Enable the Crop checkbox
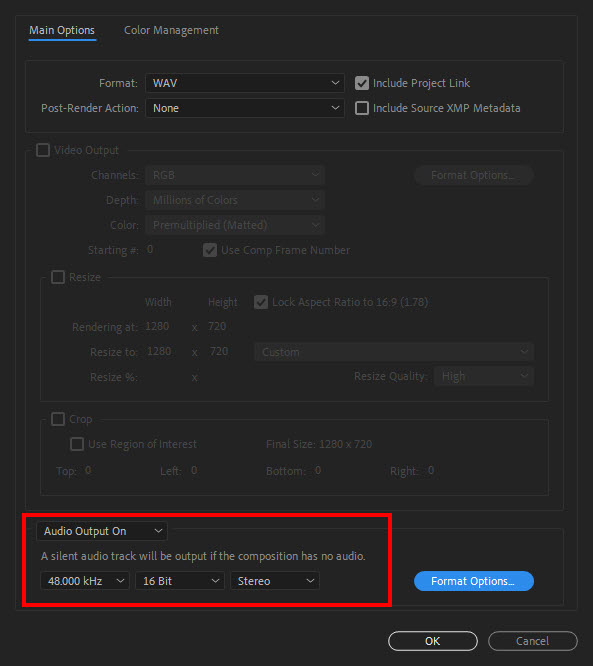The height and width of the screenshot is (666, 593). [x=58, y=419]
